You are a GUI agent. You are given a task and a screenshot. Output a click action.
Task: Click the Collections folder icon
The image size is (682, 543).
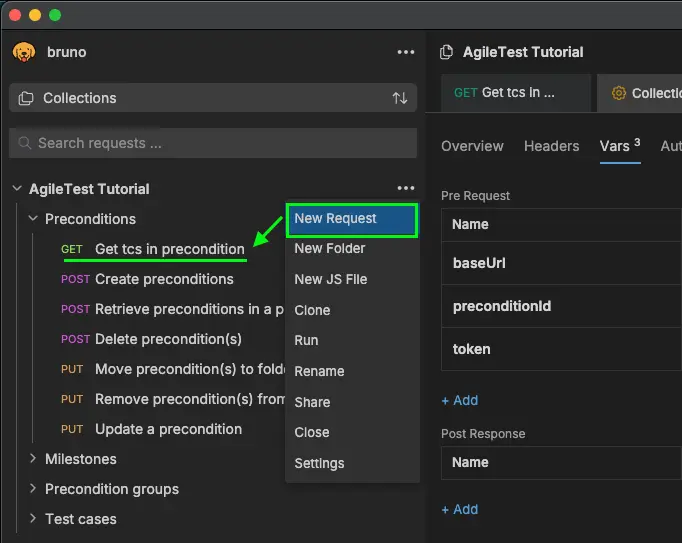coord(26,98)
